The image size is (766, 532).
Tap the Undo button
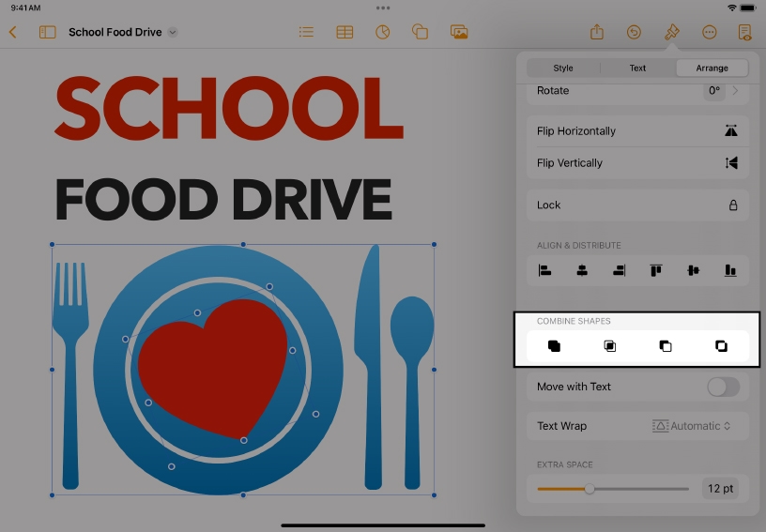tap(634, 32)
